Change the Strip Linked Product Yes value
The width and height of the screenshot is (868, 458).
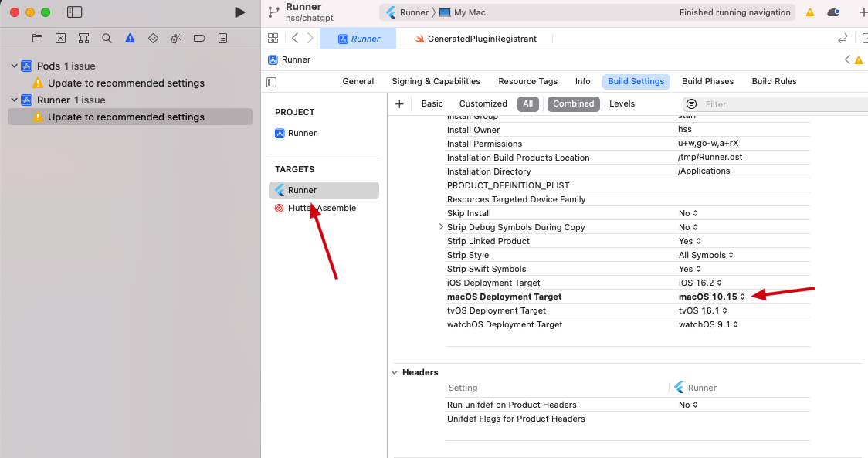690,241
